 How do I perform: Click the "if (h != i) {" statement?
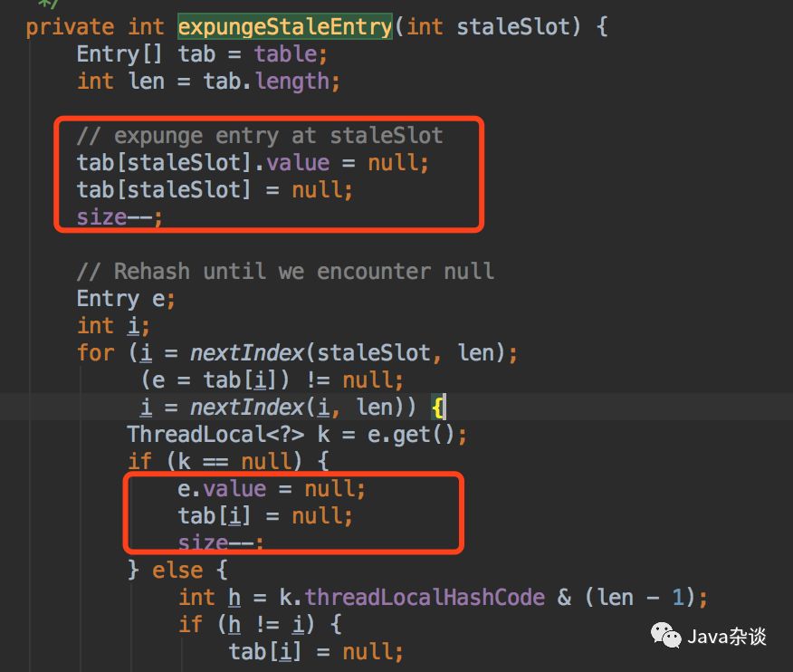[x=260, y=624]
